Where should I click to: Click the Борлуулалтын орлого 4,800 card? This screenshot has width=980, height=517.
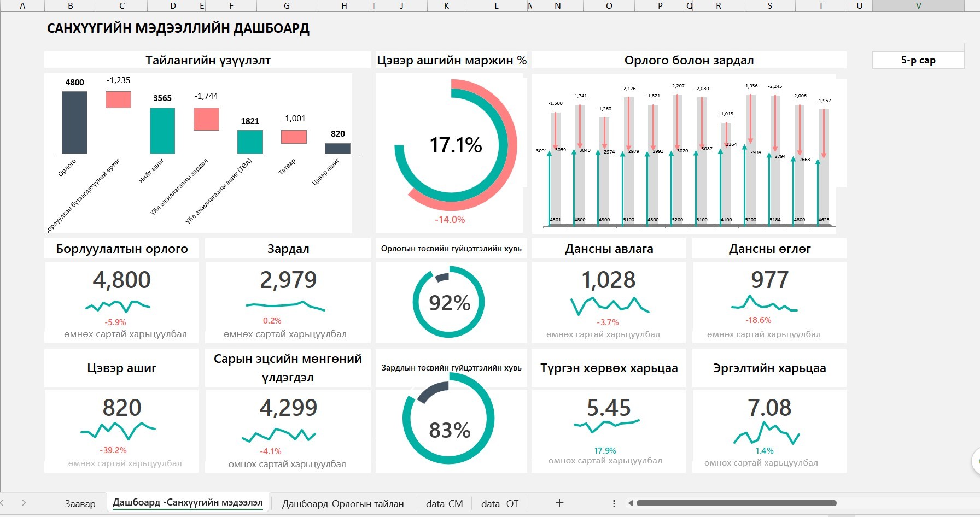121,302
